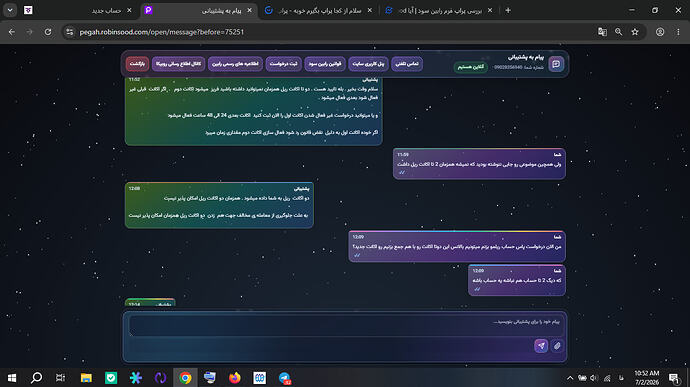Image resolution: width=690 pixels, height=387 pixels.
Task: Click the user message timestamped 11:59
Action: [x=479, y=164]
